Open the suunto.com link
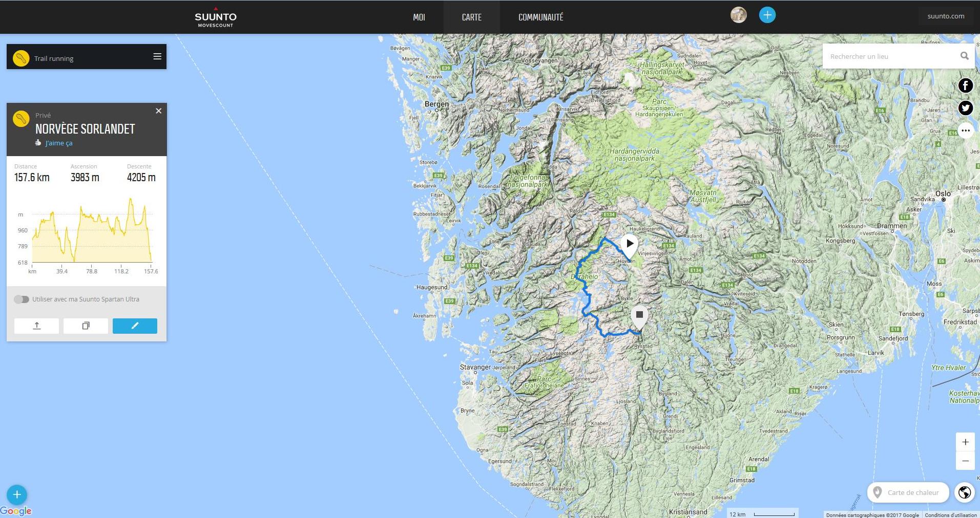 tap(945, 16)
